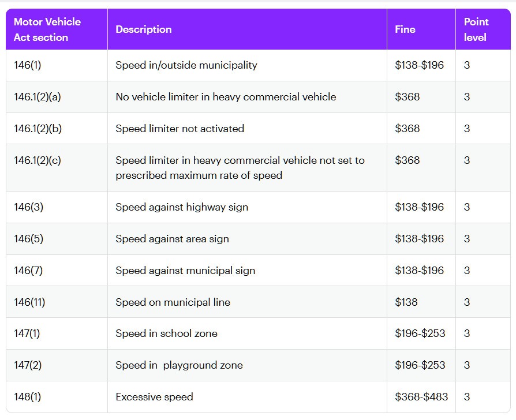This screenshot has width=516, height=420.
Task: Click the Fine column header
Action: (x=405, y=29)
